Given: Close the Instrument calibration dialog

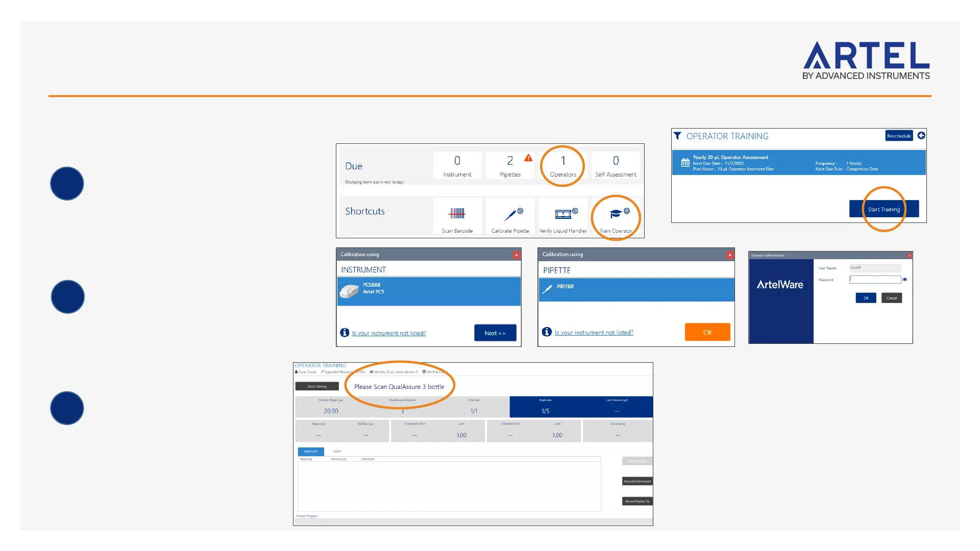Looking at the screenshot, I should (517, 255).
